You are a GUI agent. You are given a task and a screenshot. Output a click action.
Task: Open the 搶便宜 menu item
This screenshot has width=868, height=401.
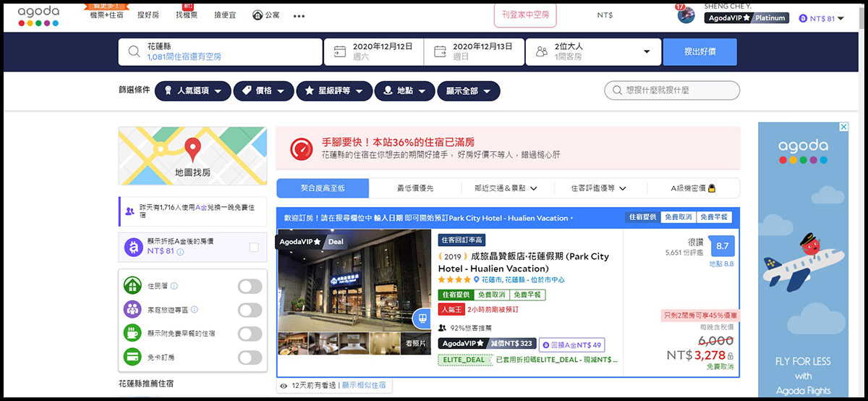(x=225, y=15)
